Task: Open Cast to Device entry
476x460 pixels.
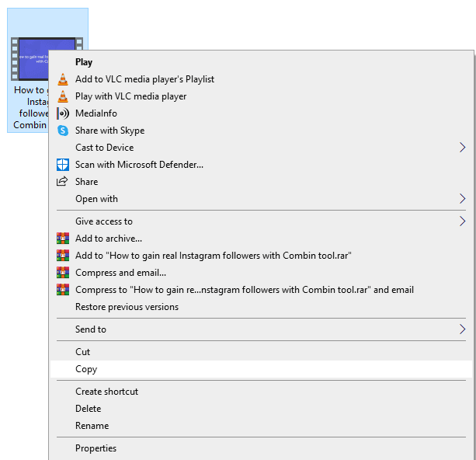Action: tap(261, 148)
